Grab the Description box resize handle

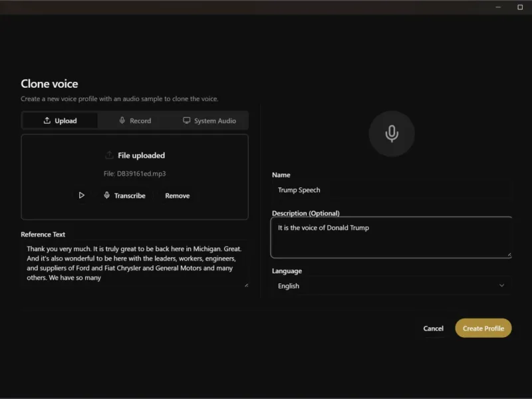pyautogui.click(x=509, y=255)
